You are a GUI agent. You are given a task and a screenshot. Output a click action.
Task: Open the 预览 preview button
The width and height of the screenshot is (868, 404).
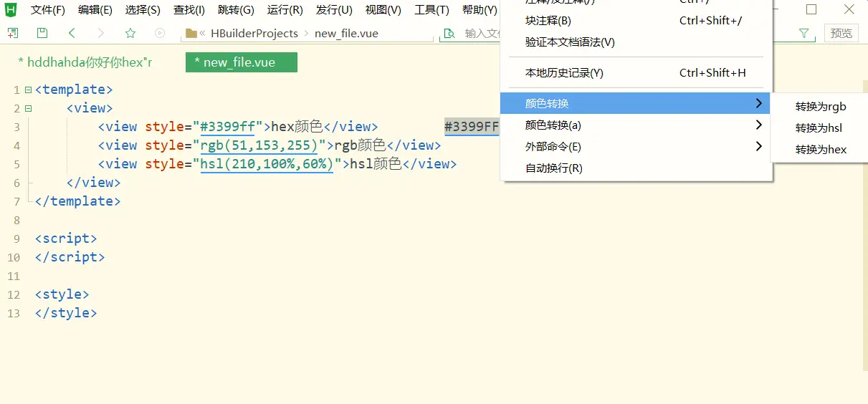841,33
